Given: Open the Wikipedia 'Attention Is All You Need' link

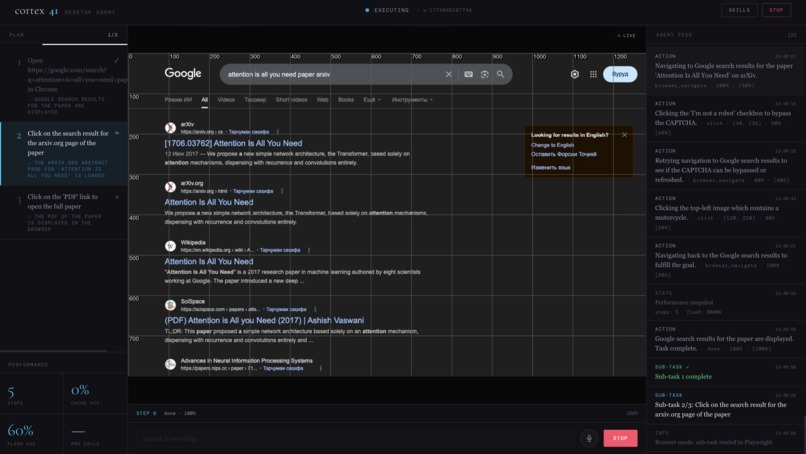Looking at the screenshot, I should pos(209,262).
